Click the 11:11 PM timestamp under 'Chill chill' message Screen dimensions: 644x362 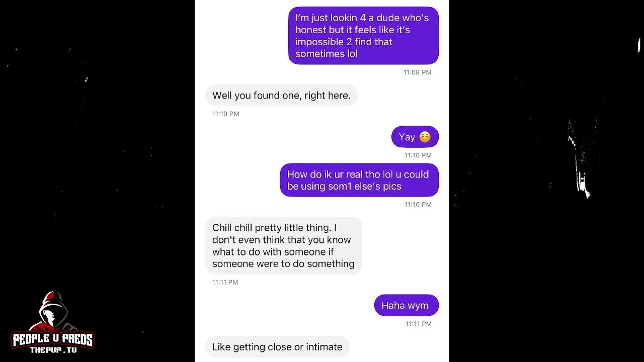225,282
